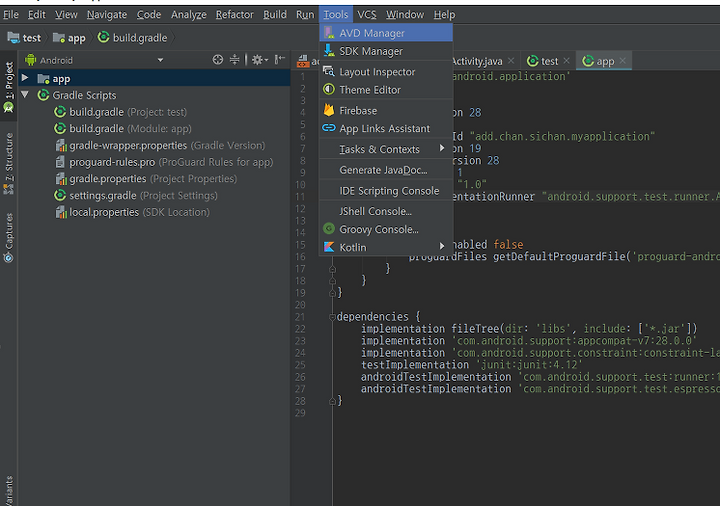Open SDK Manager menu entry

(x=386, y=51)
